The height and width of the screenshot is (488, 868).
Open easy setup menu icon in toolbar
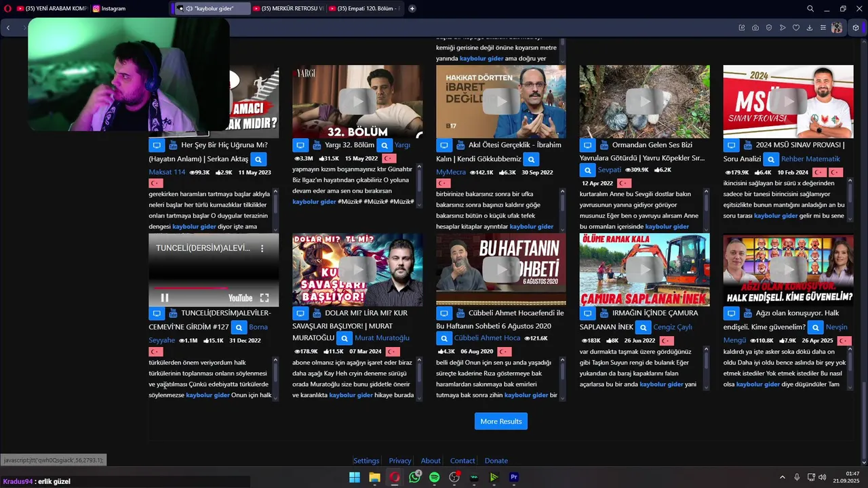823,28
